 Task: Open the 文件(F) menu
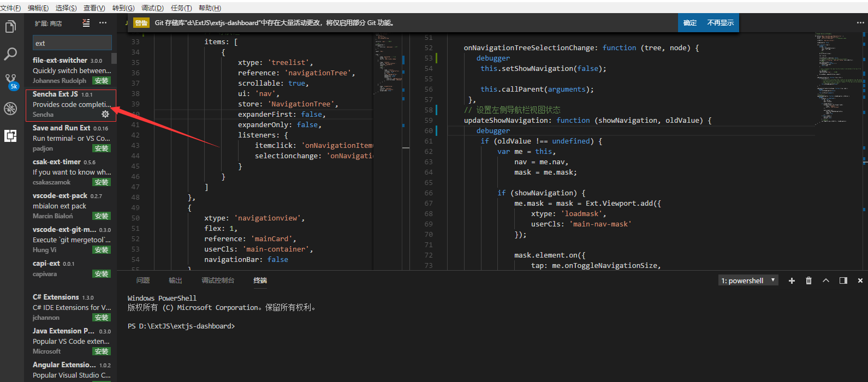10,8
